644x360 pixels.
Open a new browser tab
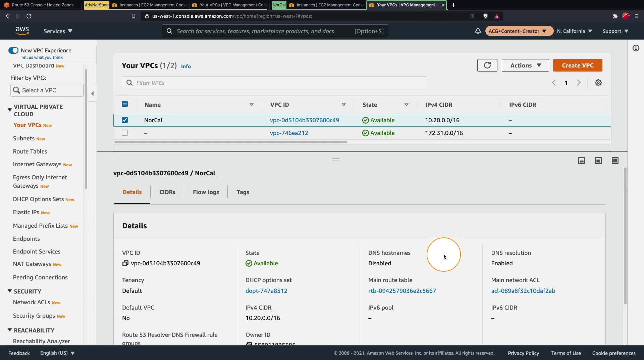click(453, 5)
